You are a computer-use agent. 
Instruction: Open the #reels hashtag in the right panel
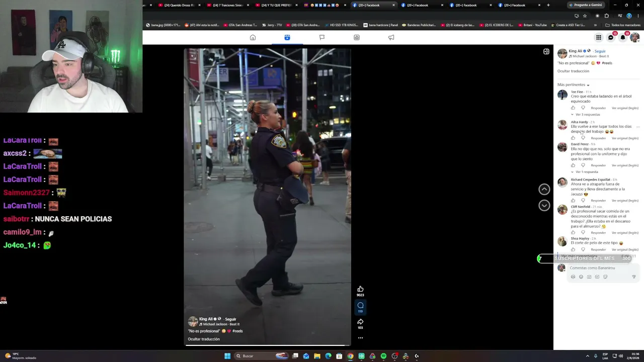[607, 63]
